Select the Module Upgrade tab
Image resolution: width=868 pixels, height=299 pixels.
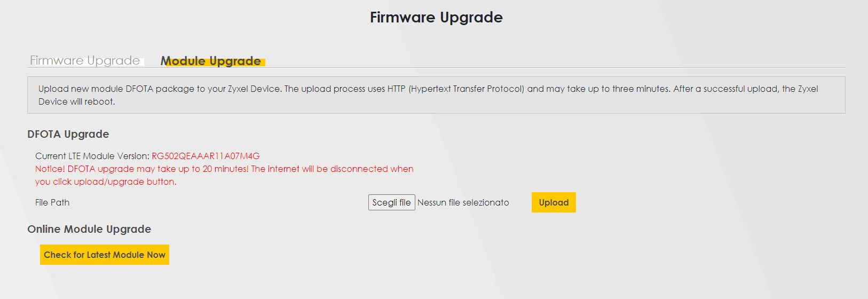point(211,61)
